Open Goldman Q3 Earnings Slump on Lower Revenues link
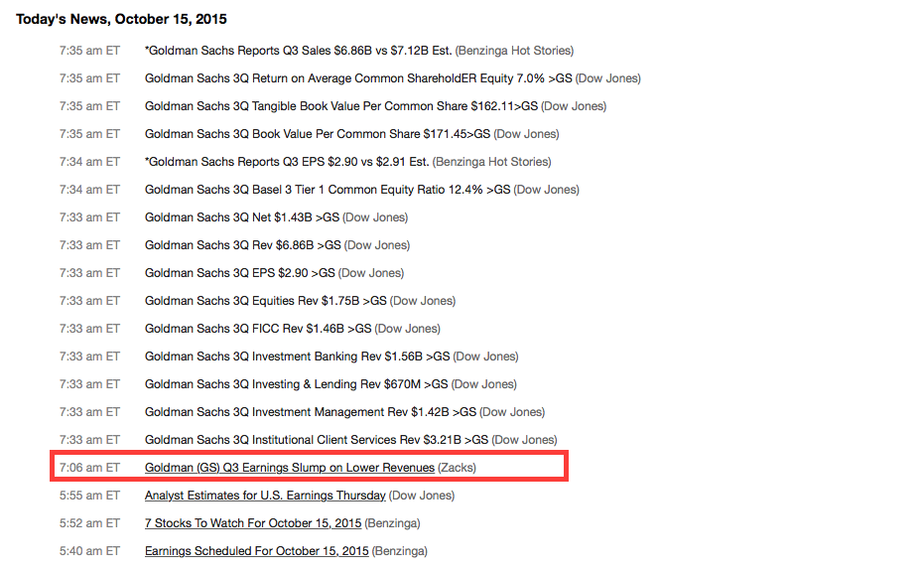 coord(290,468)
